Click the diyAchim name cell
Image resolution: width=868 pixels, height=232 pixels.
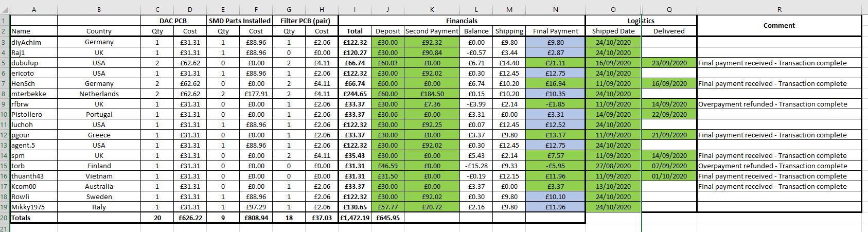coord(33,42)
